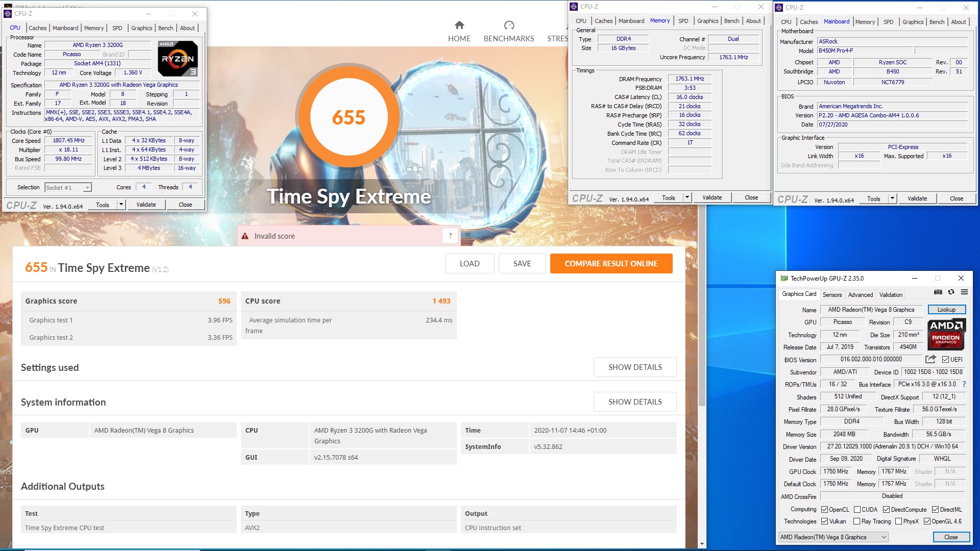Toggle the PhysX checkbox

(898, 521)
